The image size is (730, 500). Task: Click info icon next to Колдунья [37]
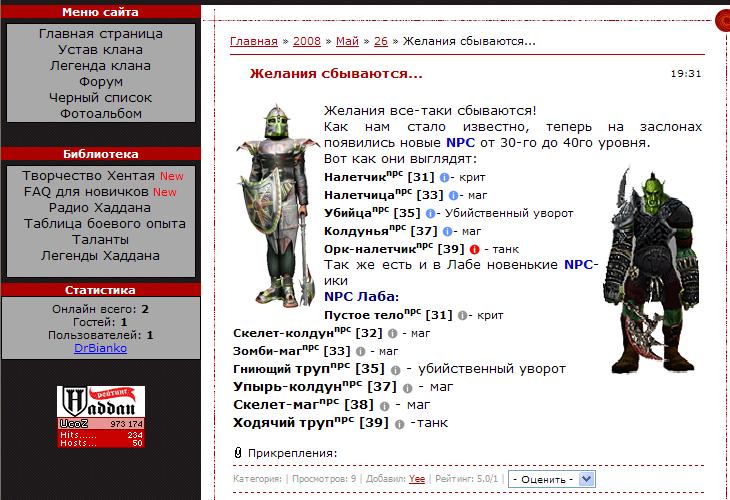point(447,231)
